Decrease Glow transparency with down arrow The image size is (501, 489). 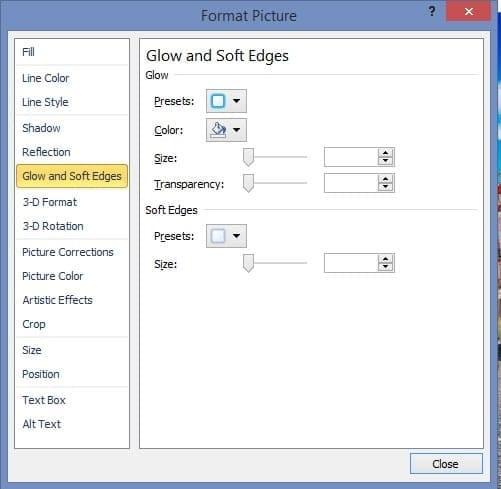click(386, 187)
